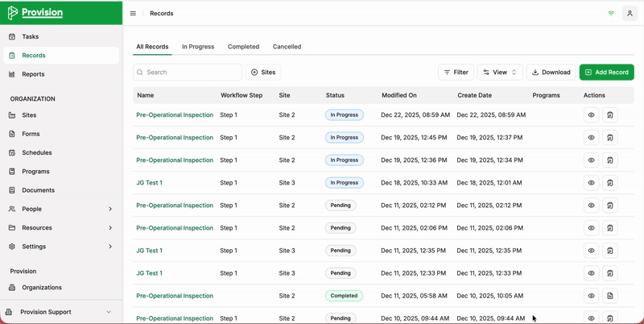
Task: Click the eye icon for the Completed record
Action: [591, 296]
